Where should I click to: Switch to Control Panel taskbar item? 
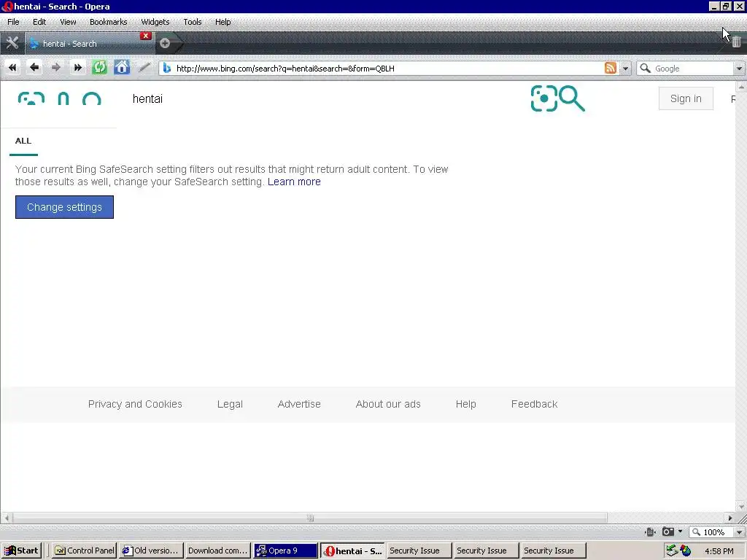click(x=85, y=551)
